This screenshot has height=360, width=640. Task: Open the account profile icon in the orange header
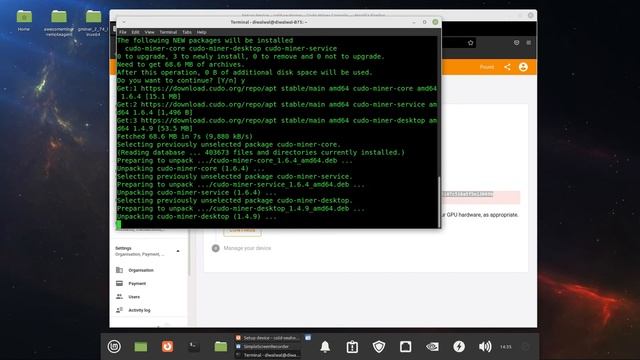[523, 67]
